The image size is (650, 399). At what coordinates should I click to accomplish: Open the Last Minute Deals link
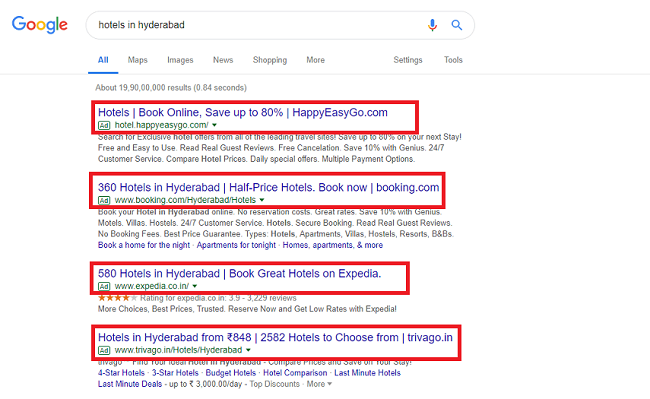pos(130,384)
